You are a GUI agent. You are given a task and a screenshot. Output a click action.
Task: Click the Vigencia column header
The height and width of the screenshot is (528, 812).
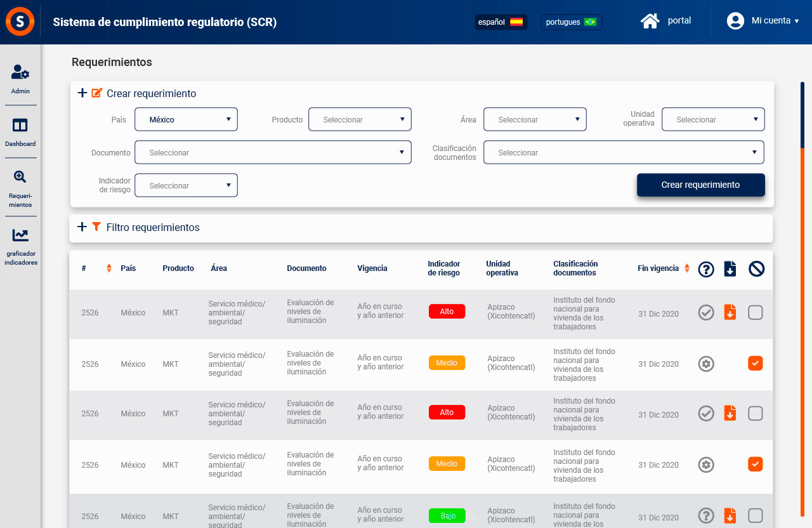point(372,268)
